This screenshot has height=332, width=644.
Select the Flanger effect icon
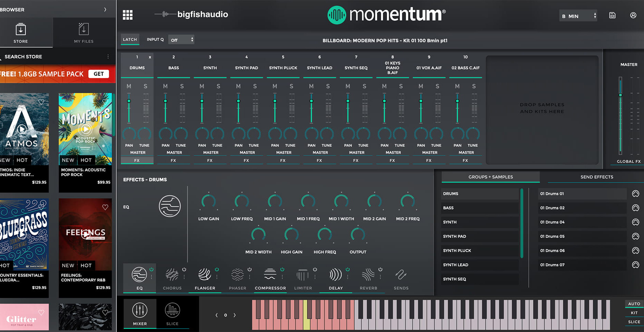(x=204, y=275)
